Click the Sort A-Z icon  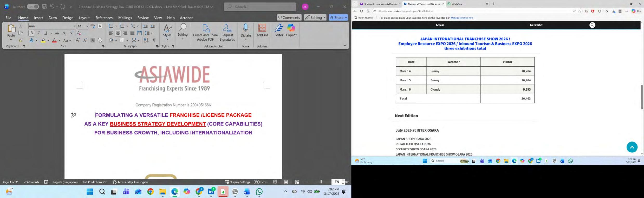[146, 40]
